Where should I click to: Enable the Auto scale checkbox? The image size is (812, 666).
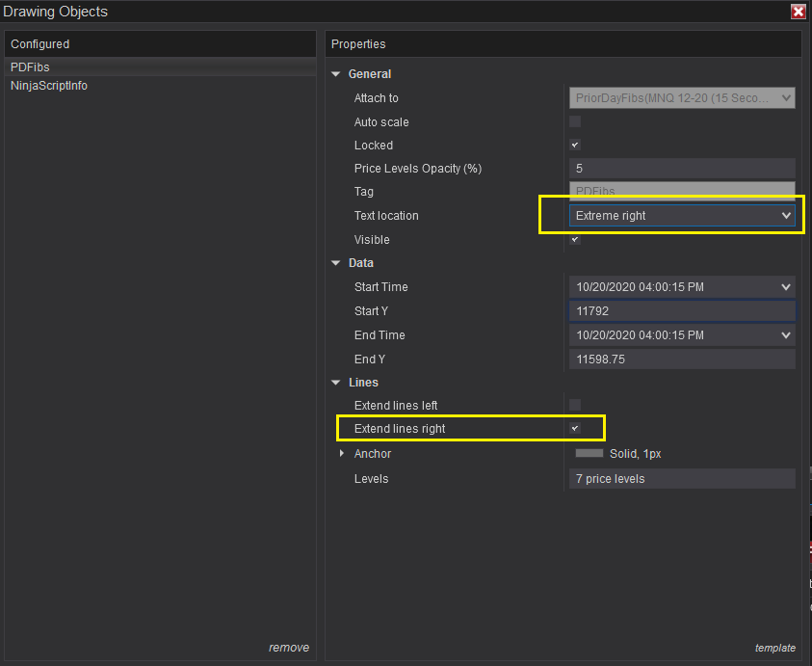click(x=575, y=121)
